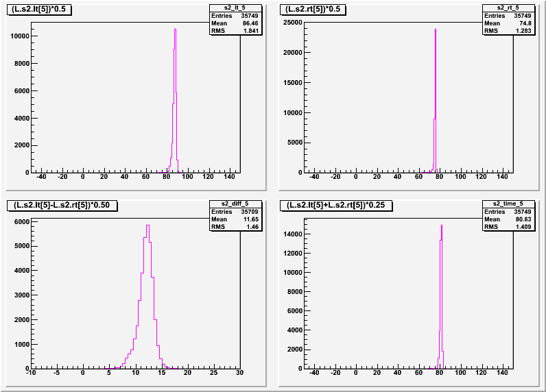Click Entries 35749 in s2_time_5 stats
The image size is (546, 392).
(x=508, y=212)
